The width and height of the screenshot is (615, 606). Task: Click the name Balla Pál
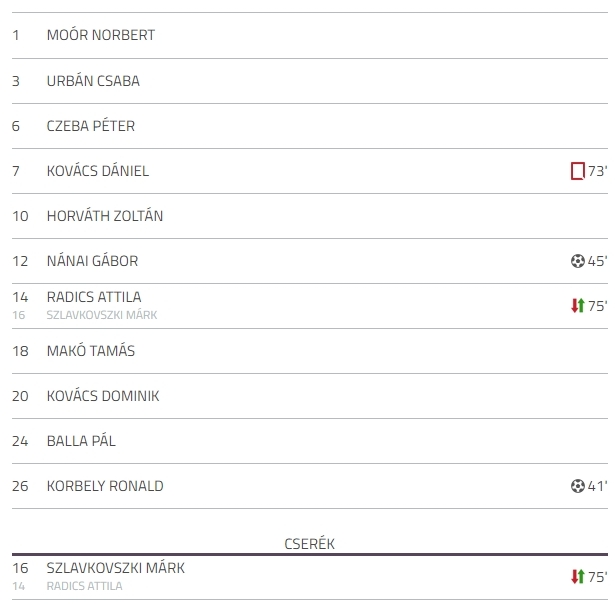81,441
